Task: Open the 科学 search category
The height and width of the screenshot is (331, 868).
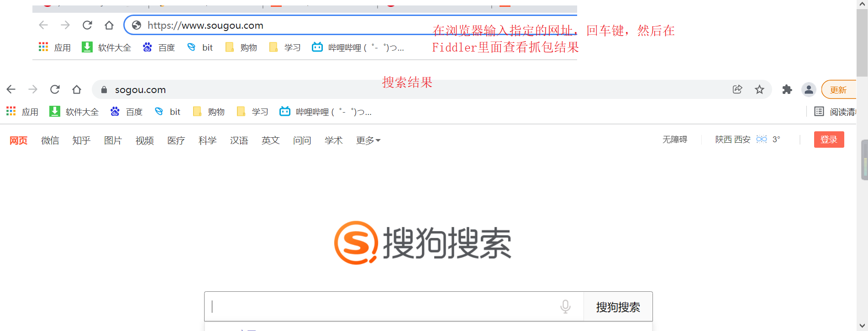Action: (208, 140)
